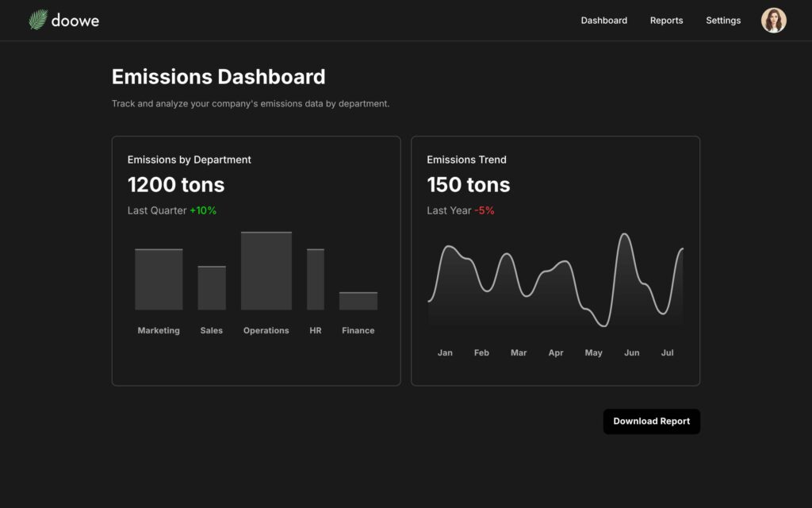Image resolution: width=812 pixels, height=508 pixels.
Task: Click the May label on trend chart
Action: click(593, 352)
